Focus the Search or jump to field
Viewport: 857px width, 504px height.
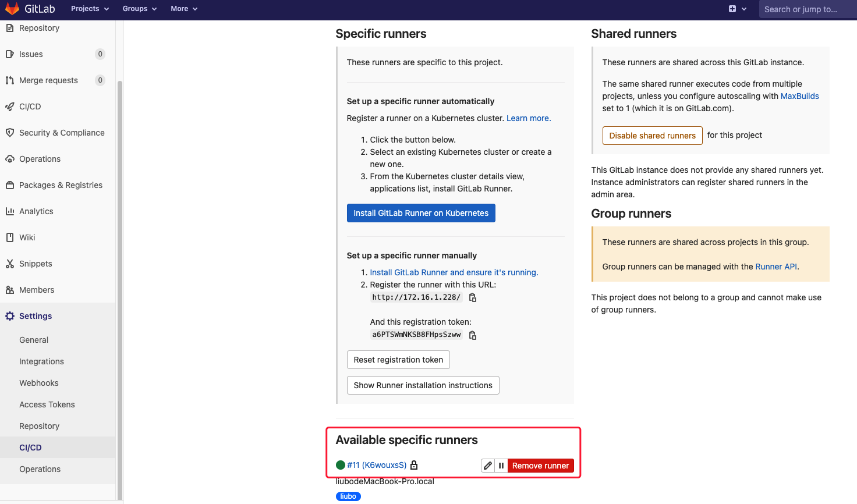pyautogui.click(x=806, y=9)
